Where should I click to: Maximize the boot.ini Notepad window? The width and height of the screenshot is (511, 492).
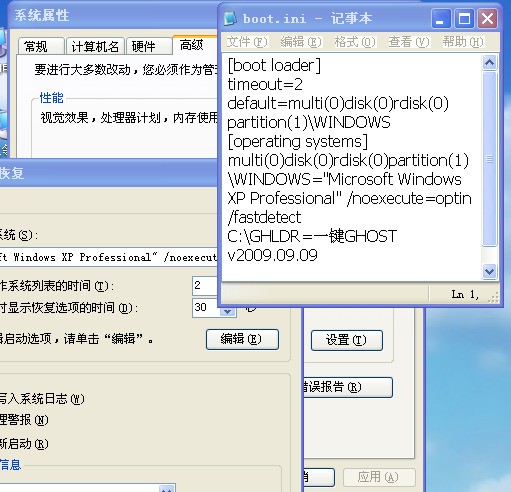tap(465, 19)
